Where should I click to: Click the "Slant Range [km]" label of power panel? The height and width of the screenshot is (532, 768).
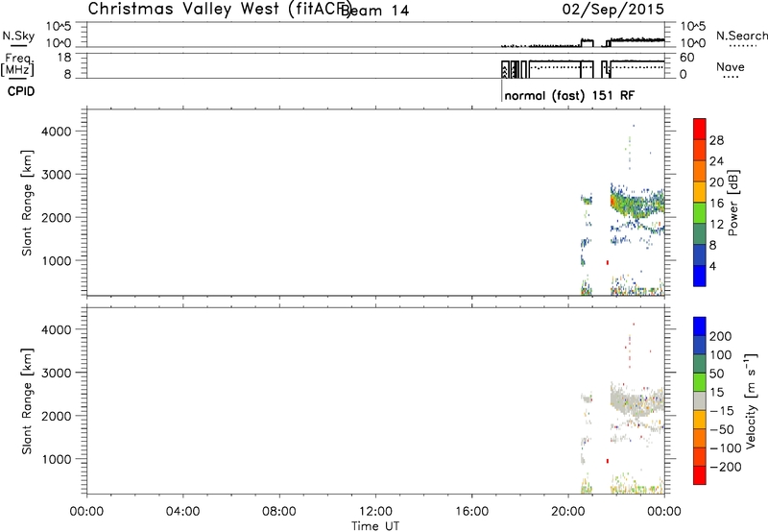27,203
